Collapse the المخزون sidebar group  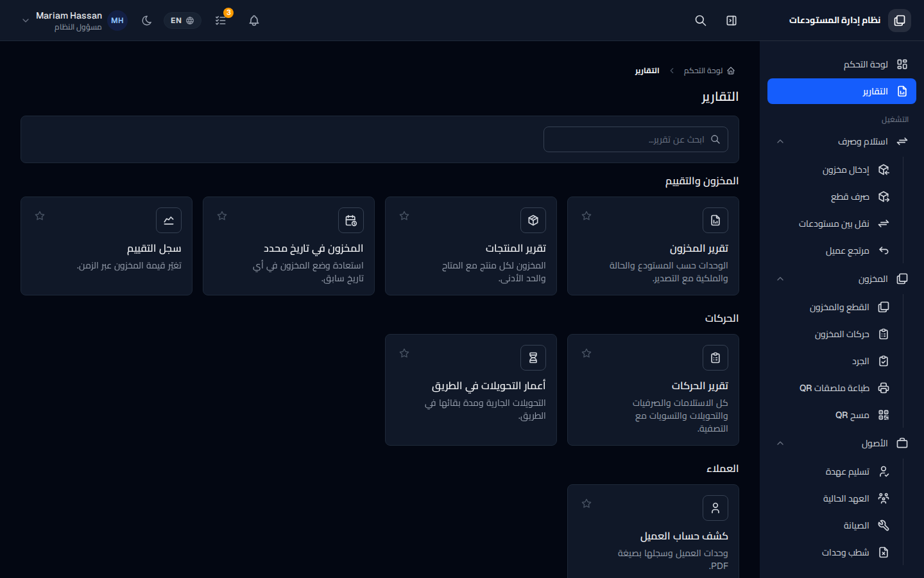(x=842, y=279)
